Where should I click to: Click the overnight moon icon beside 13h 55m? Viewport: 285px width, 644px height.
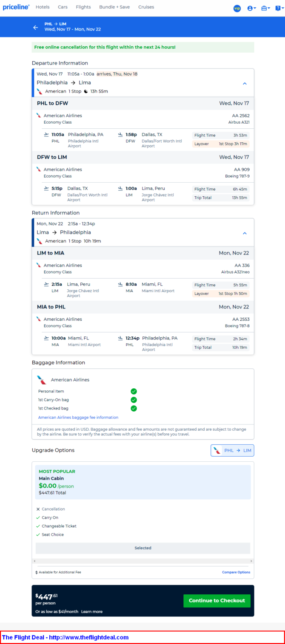click(x=86, y=91)
